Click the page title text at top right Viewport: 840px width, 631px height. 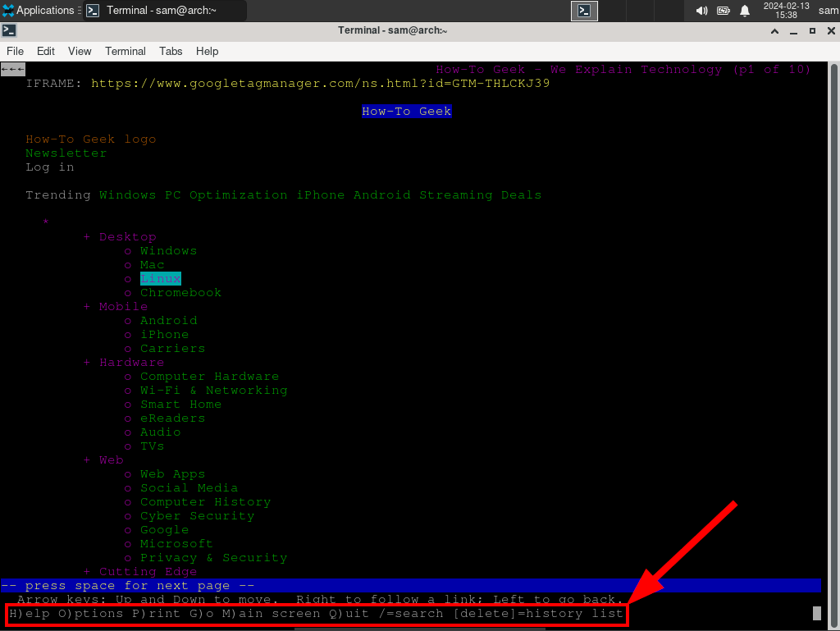[623, 70]
